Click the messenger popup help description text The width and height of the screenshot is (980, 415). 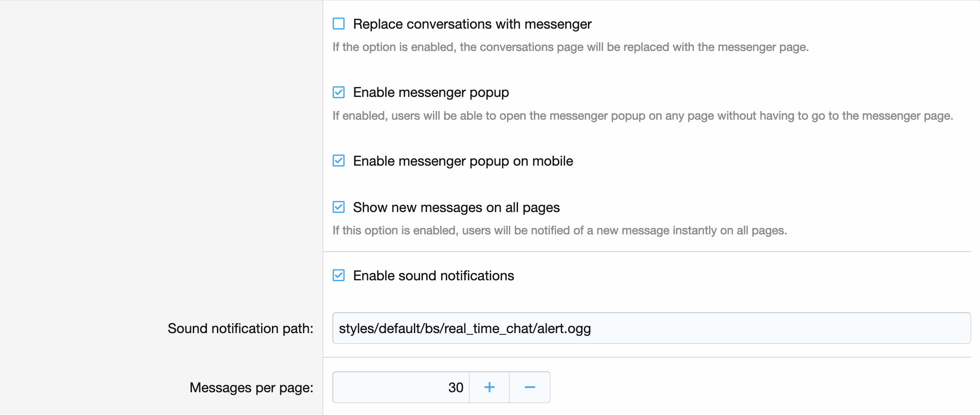(x=642, y=116)
